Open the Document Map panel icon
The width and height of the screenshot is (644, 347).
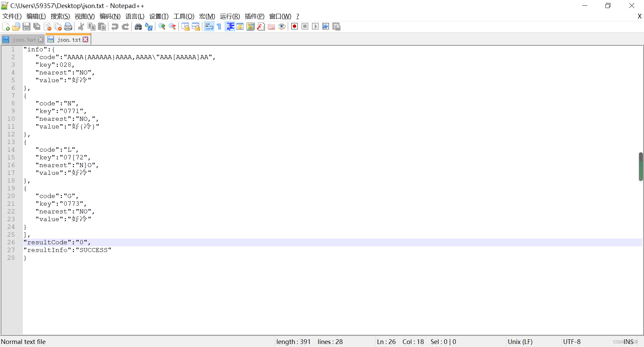251,27
